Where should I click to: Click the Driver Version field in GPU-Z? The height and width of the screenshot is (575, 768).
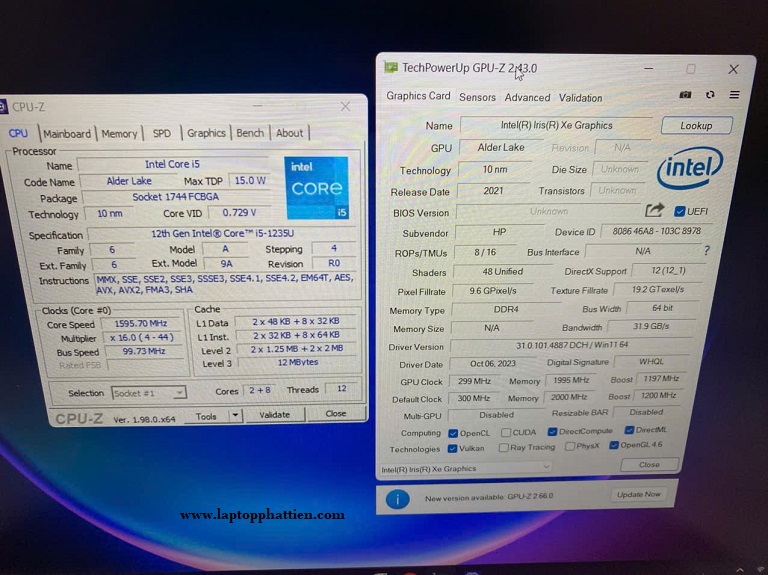[571, 345]
